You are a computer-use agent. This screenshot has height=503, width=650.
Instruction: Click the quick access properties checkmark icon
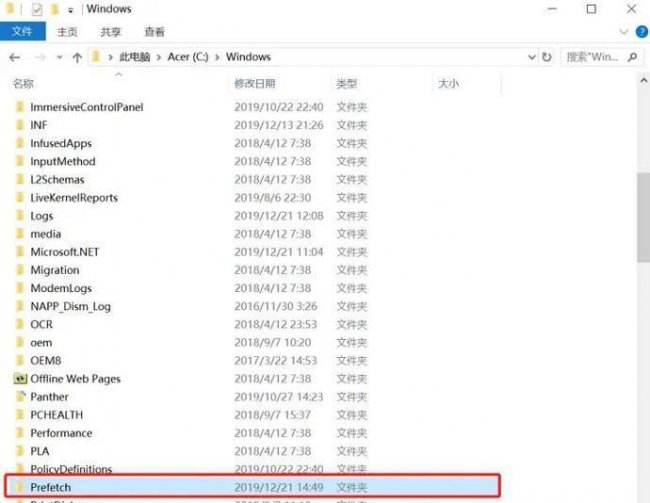(x=37, y=9)
